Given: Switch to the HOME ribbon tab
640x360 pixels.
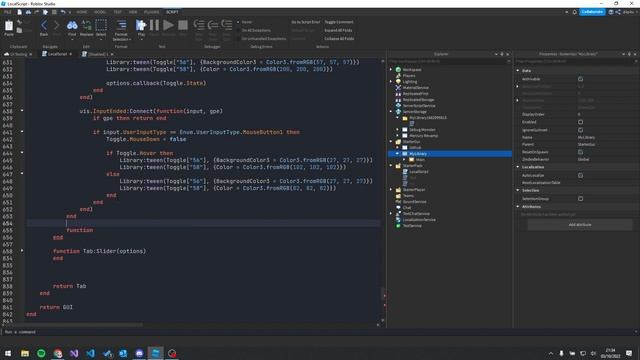Looking at the screenshot, I should tap(82, 12).
